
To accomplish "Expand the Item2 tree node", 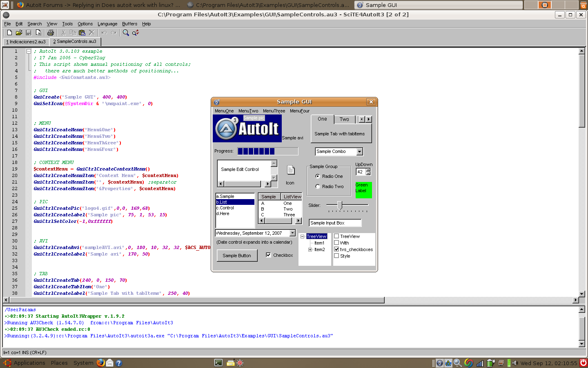I will point(310,249).
